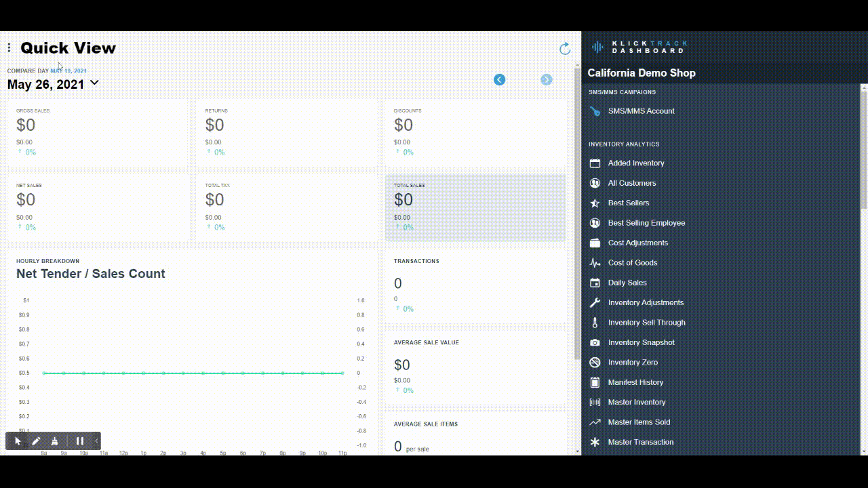Image resolution: width=868 pixels, height=488 pixels.
Task: Go to the previous day with left arrow
Action: click(x=499, y=80)
